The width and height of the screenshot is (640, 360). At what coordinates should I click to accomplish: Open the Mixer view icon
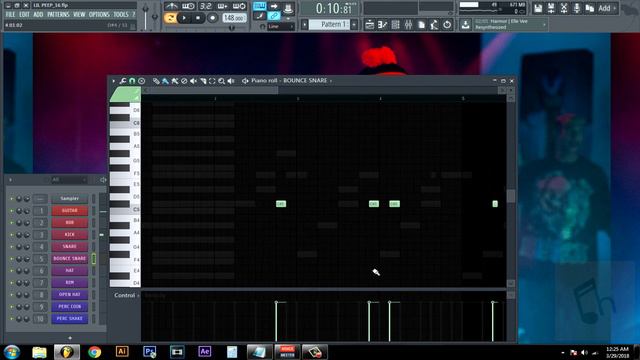pyautogui.click(x=408, y=25)
